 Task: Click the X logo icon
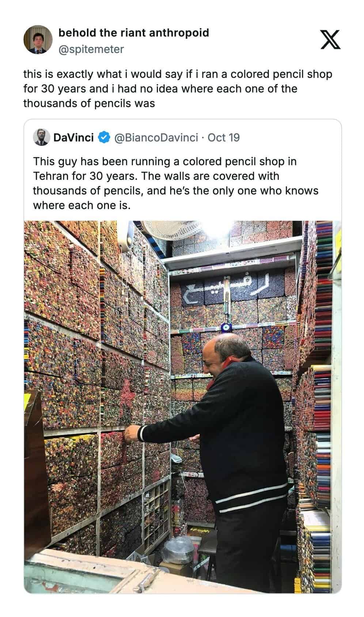click(x=330, y=40)
